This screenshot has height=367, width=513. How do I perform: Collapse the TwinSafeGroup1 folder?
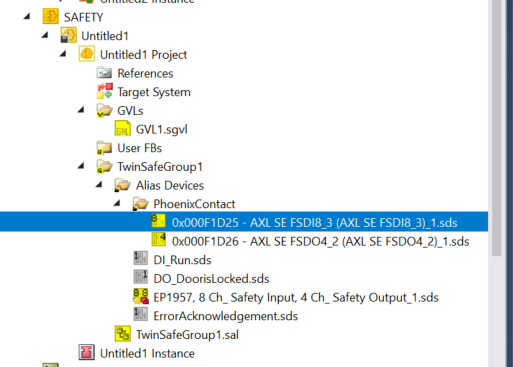(x=81, y=165)
